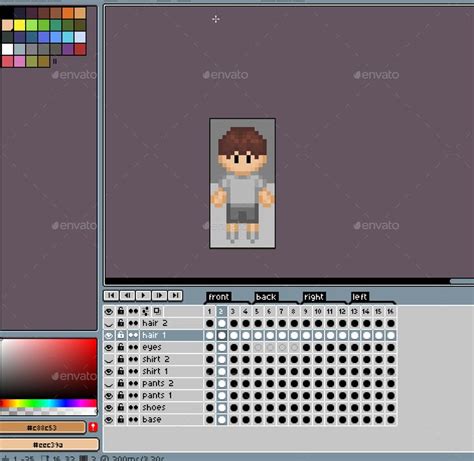Image resolution: width=474 pixels, height=461 pixels.
Task: Toggle continuous mode in timeline header
Action: 133,311
